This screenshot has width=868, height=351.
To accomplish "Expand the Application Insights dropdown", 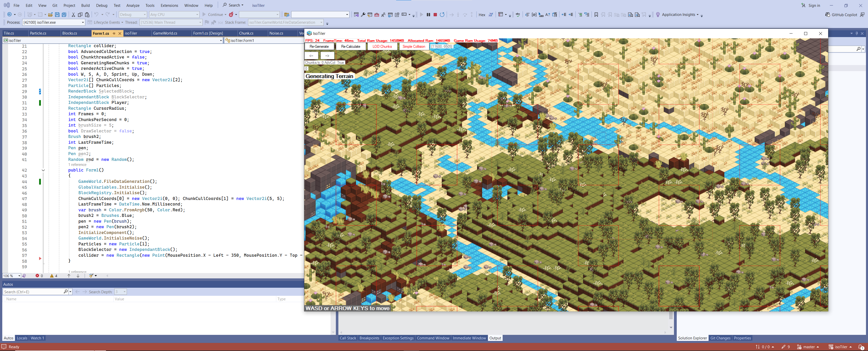I will tap(697, 14).
